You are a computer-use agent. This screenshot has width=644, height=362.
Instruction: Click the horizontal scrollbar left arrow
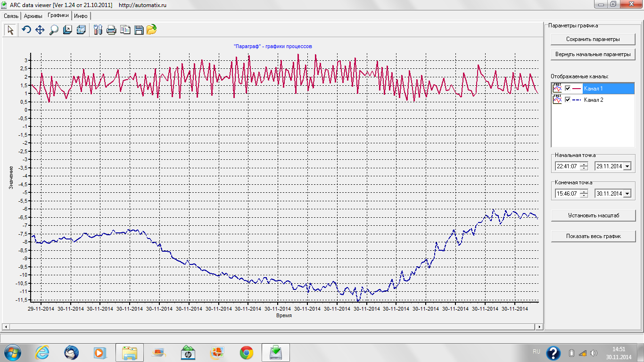point(5,327)
